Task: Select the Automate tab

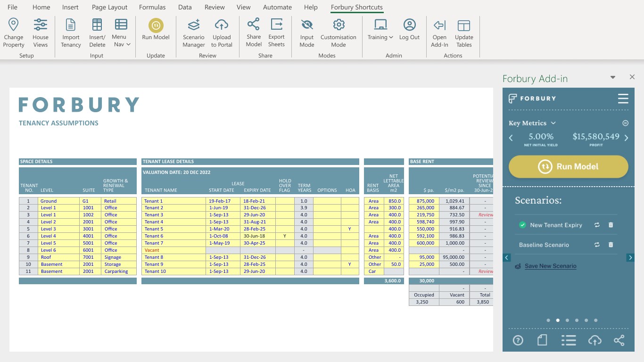Action: (277, 7)
